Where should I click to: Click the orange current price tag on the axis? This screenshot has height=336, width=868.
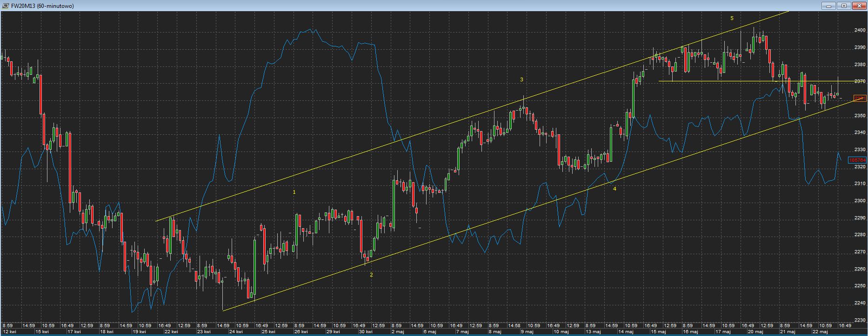[x=860, y=98]
